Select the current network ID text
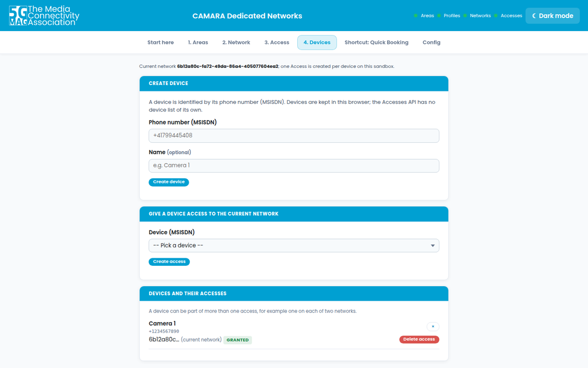Screen dimensions: 588x368 coord(228,66)
